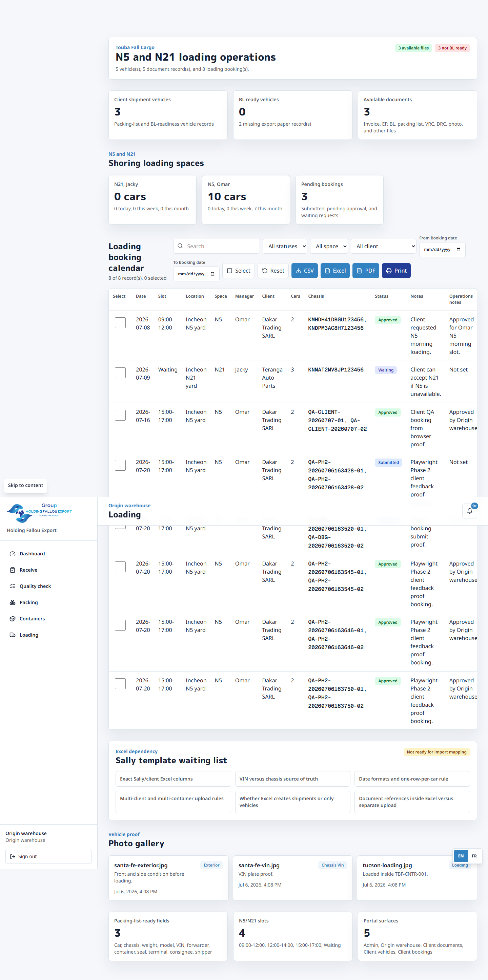
Task: Click the Packing boxes icon in sidebar
Action: point(13,603)
